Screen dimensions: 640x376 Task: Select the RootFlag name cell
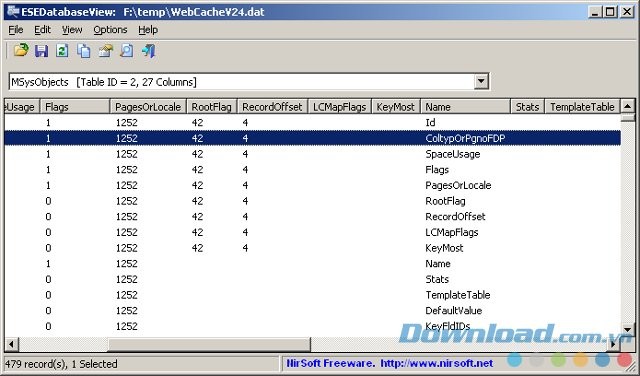[x=445, y=201]
